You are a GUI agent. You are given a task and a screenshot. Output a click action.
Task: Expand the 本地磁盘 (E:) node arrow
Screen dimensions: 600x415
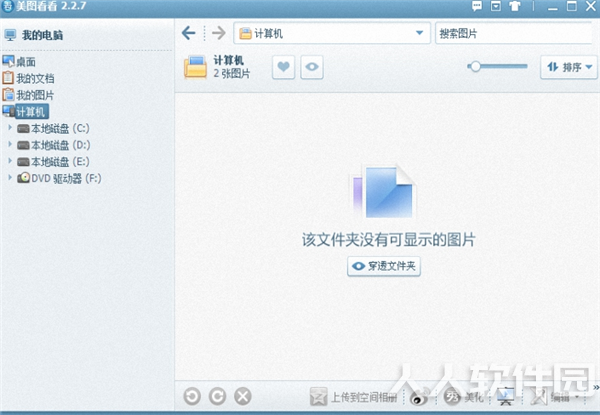point(10,161)
